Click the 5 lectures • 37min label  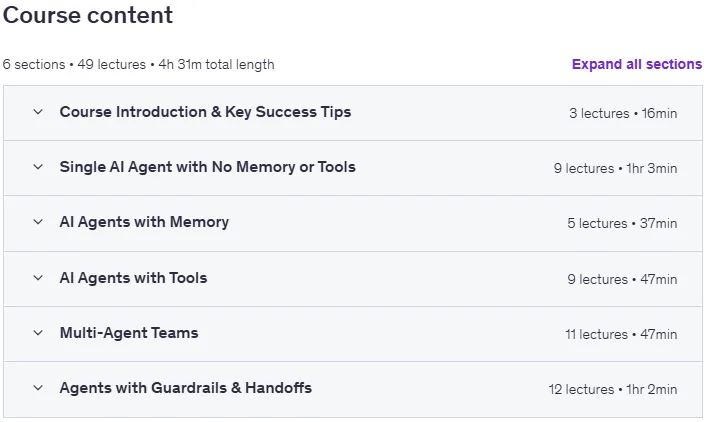pos(622,223)
